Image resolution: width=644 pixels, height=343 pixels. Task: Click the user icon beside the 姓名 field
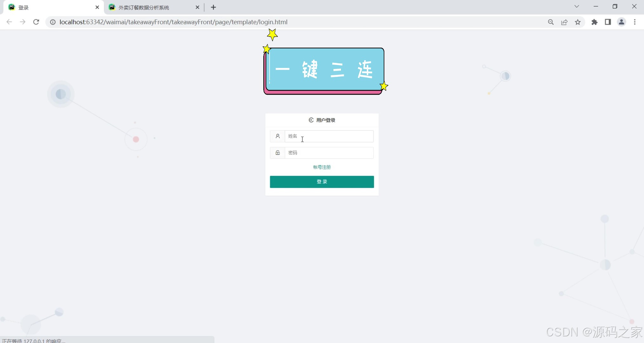(278, 136)
